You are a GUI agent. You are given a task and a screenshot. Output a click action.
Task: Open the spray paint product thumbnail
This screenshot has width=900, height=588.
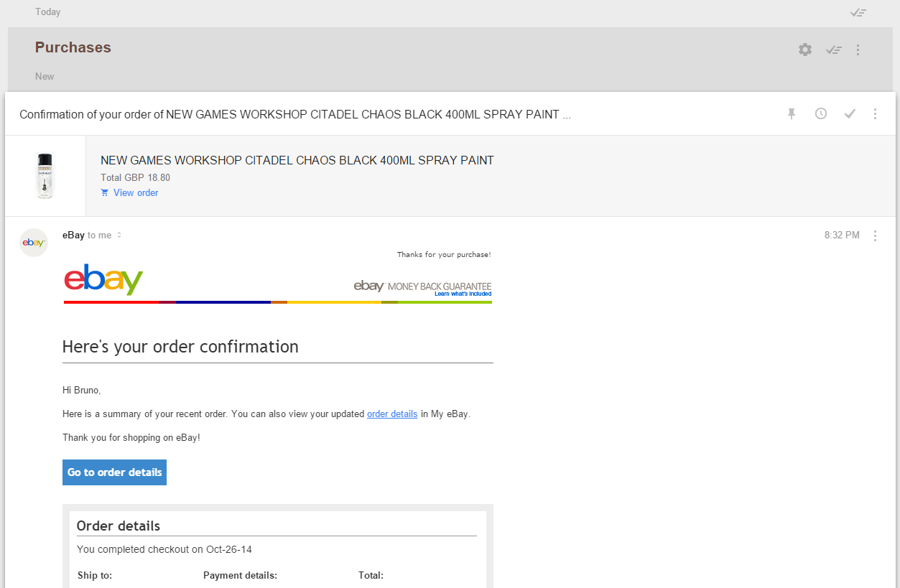click(45, 176)
